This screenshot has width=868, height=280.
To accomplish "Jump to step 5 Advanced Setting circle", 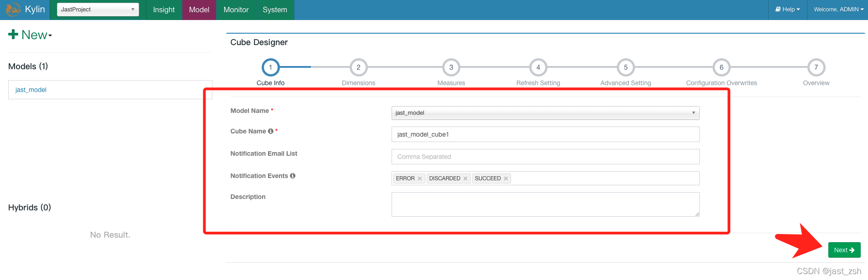I will click(626, 67).
